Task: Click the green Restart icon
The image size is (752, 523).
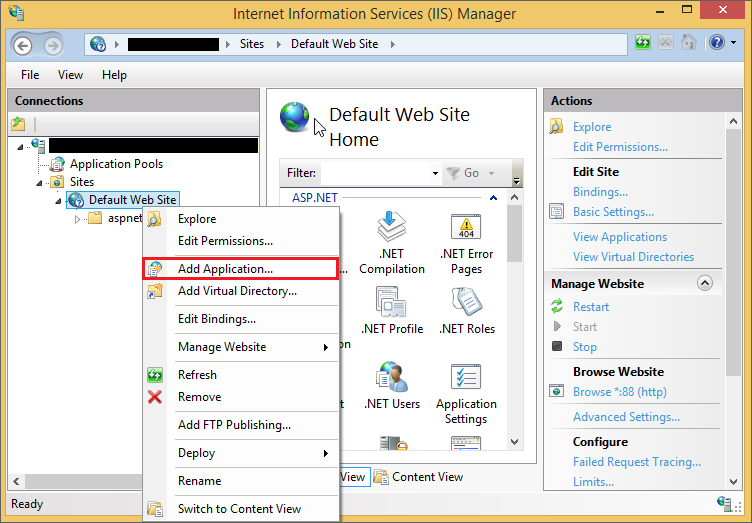Action: pyautogui.click(x=557, y=306)
